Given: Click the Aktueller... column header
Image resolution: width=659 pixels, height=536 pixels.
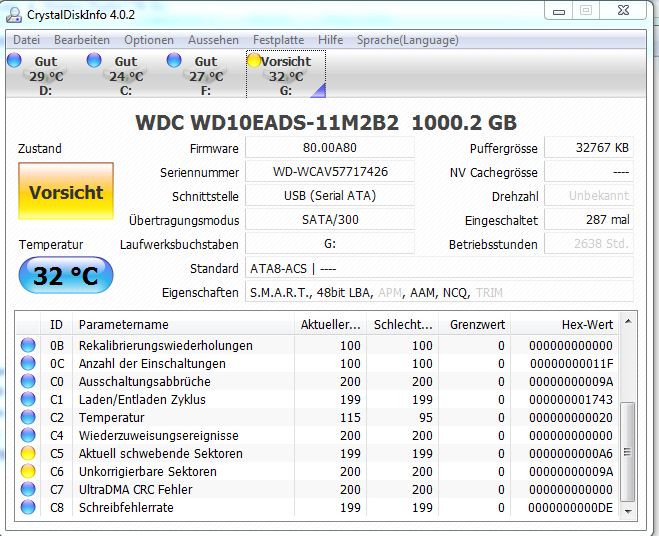Looking at the screenshot, I should pyautogui.click(x=330, y=325).
